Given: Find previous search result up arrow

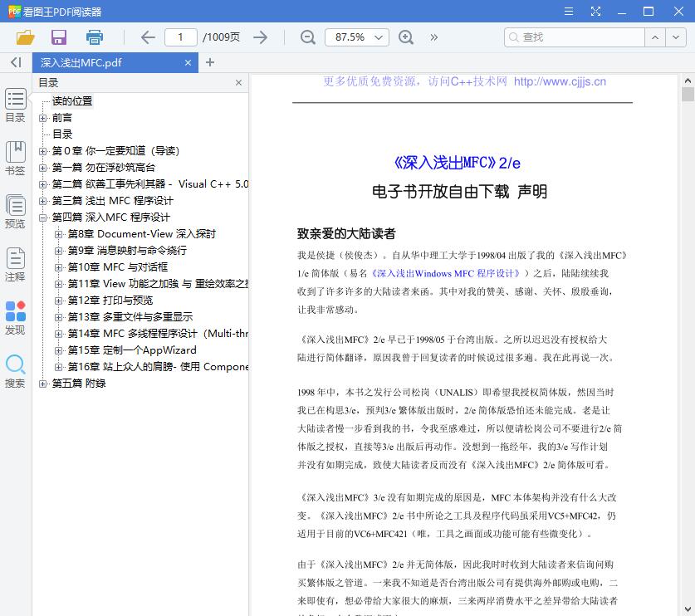Looking at the screenshot, I should pos(655,37).
